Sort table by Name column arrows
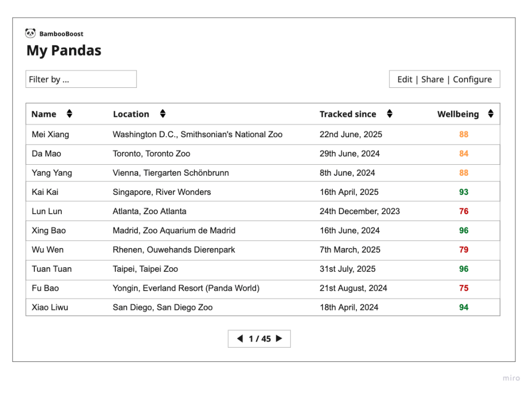Image resolution: width=532 pixels, height=393 pixels. pos(70,114)
